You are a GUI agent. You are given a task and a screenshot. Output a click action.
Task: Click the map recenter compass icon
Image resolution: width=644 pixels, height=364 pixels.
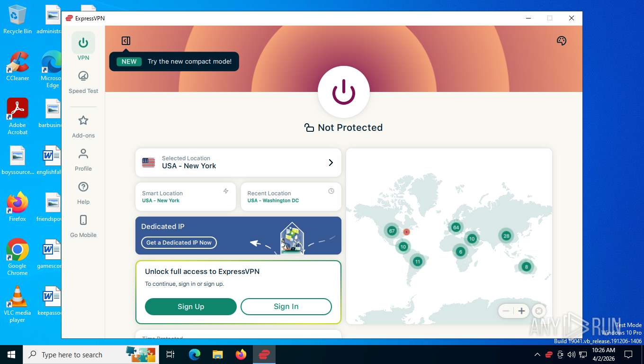coord(538,311)
